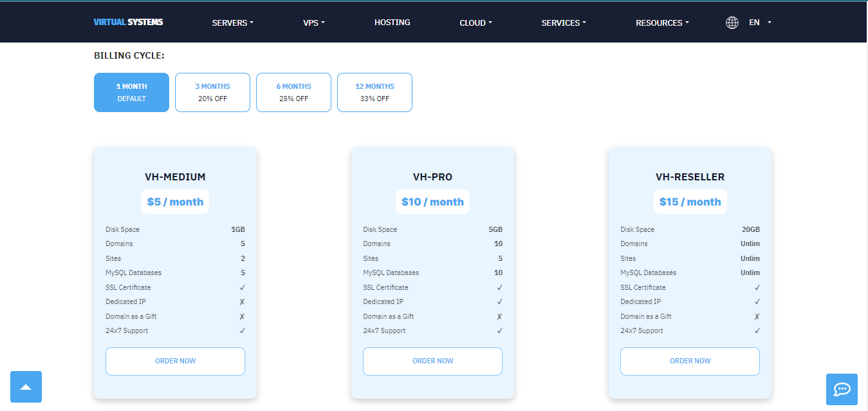Click the VH-PRO plan title

point(432,177)
